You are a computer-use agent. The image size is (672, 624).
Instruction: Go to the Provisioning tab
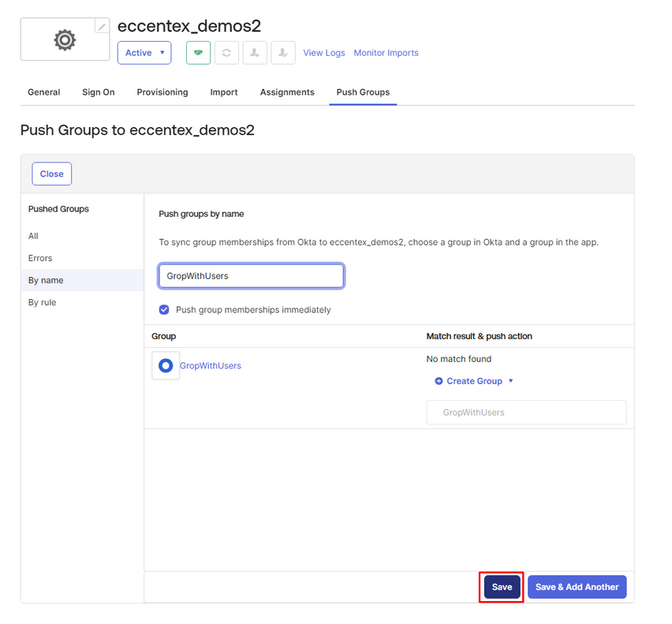pyautogui.click(x=162, y=92)
